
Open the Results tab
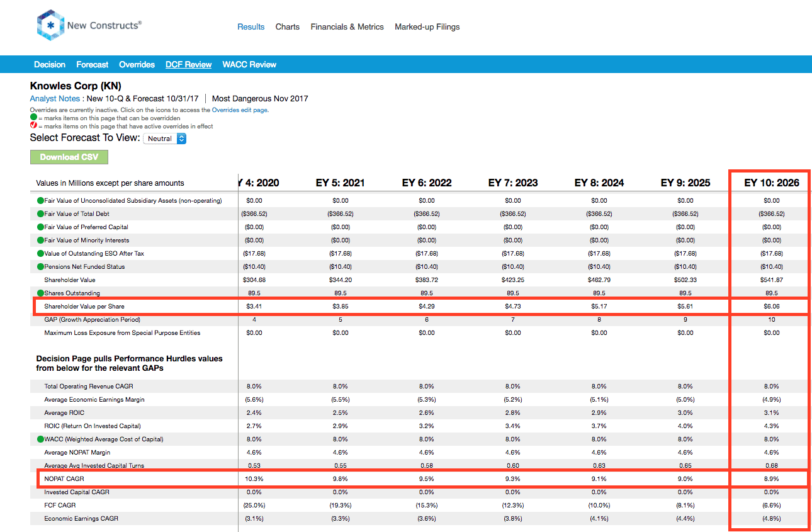pyautogui.click(x=251, y=27)
